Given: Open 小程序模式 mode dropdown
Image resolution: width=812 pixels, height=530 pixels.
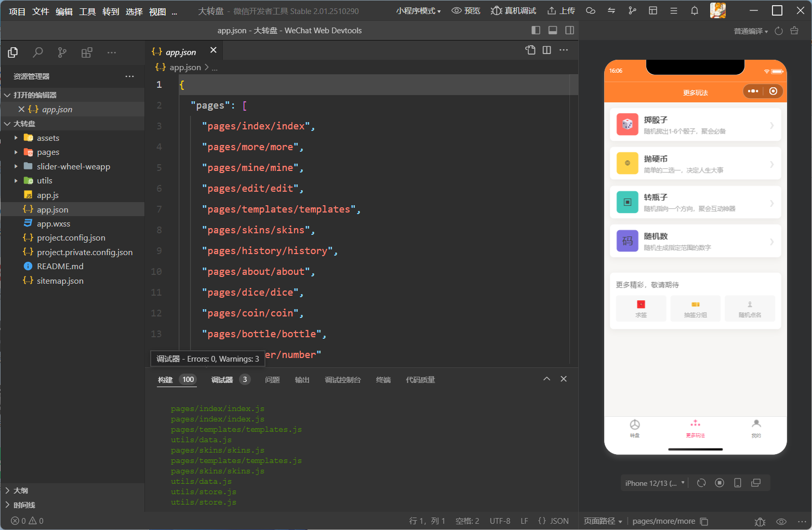Looking at the screenshot, I should pos(418,11).
